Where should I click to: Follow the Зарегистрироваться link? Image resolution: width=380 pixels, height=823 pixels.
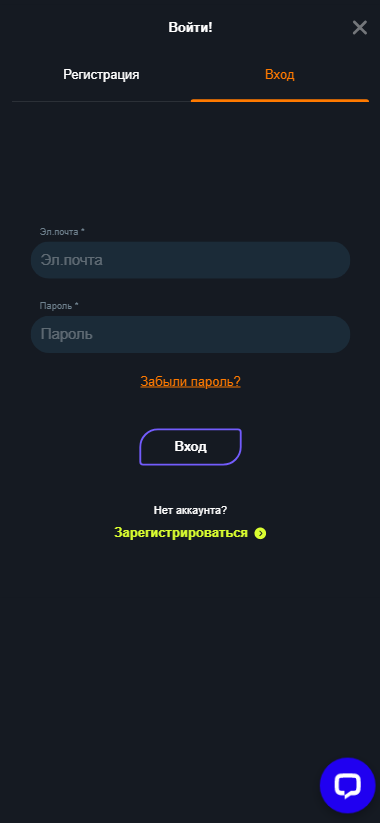tap(181, 533)
